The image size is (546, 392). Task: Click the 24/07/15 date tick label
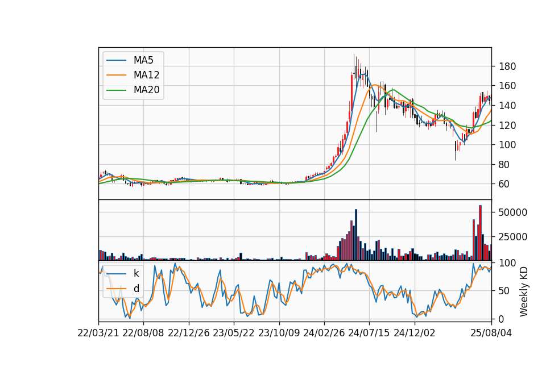[369, 333]
